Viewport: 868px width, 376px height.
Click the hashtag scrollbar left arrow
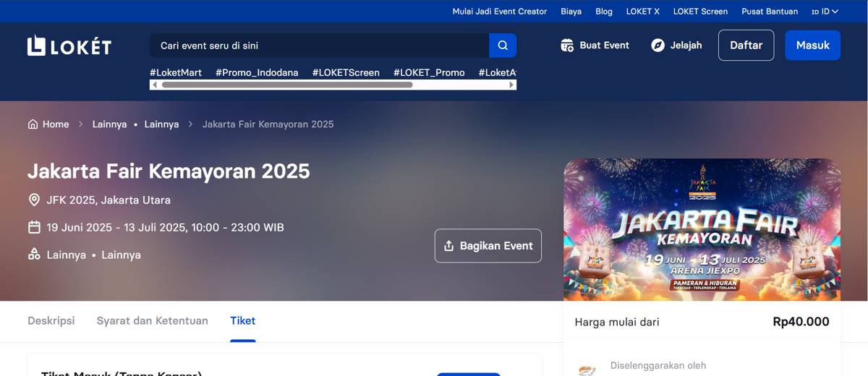tap(154, 85)
